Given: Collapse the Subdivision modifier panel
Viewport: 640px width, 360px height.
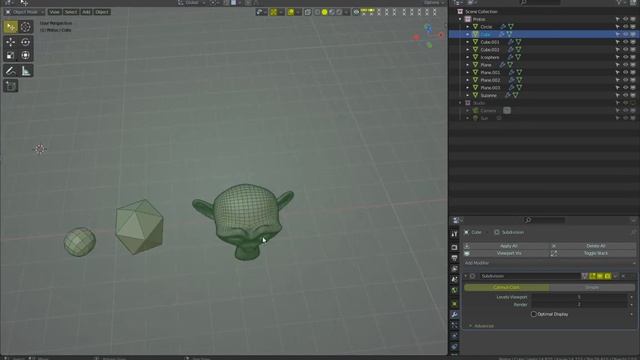Looking at the screenshot, I should click(466, 276).
